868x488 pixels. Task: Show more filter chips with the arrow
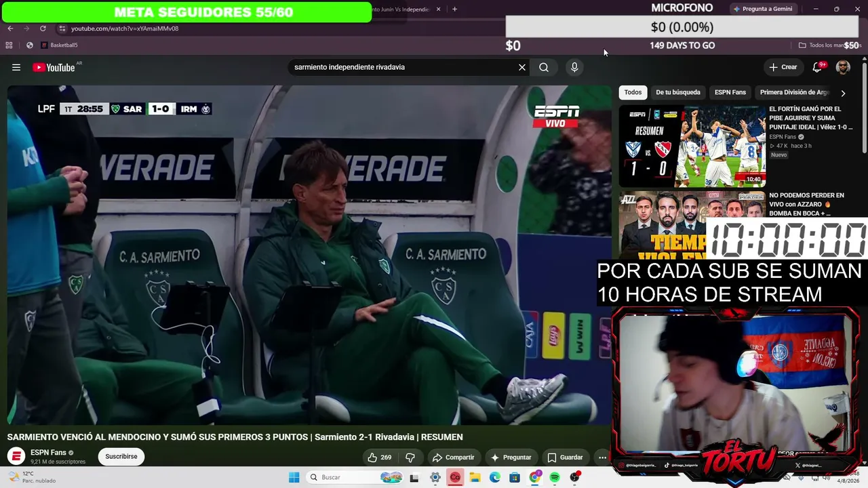click(843, 93)
